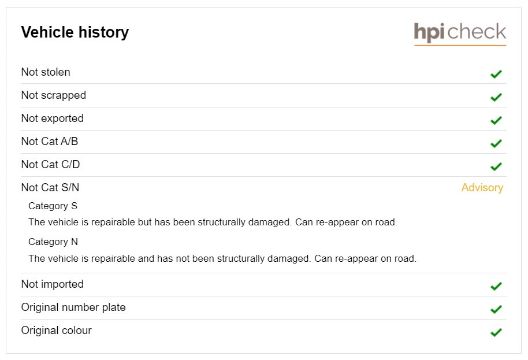Open the yellow Advisory label
The image size is (528, 360).
click(x=482, y=188)
